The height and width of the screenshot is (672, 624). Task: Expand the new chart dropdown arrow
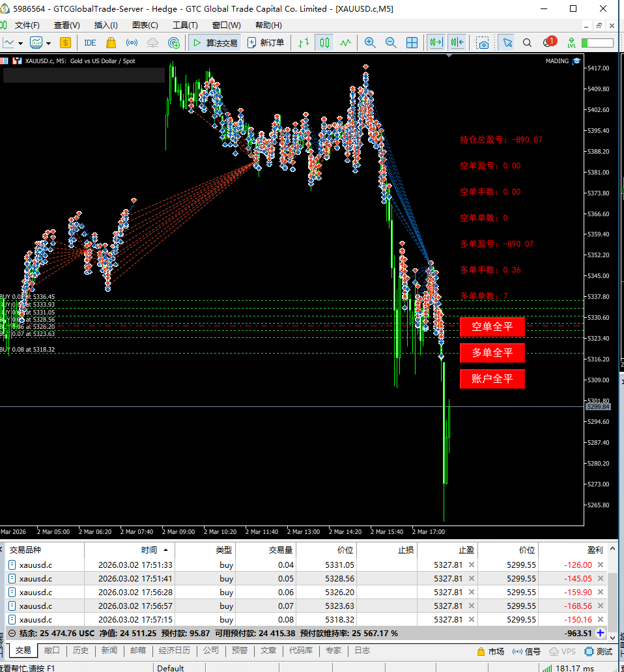21,43
